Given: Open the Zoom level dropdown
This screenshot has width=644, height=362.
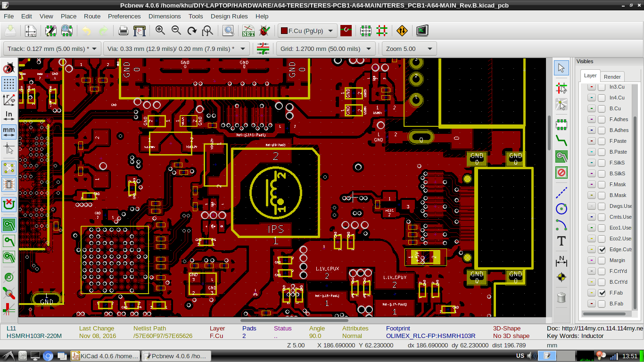Looking at the screenshot, I should (x=409, y=49).
